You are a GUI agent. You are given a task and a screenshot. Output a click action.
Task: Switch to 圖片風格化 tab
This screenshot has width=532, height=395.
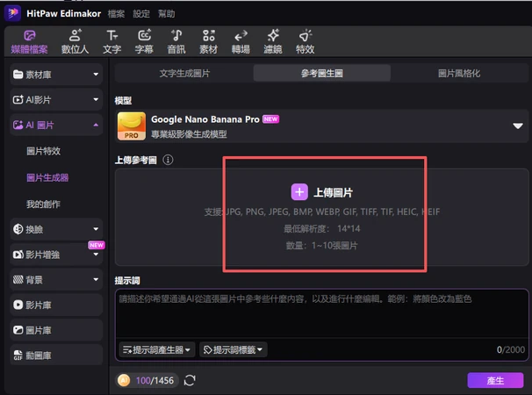pos(459,74)
